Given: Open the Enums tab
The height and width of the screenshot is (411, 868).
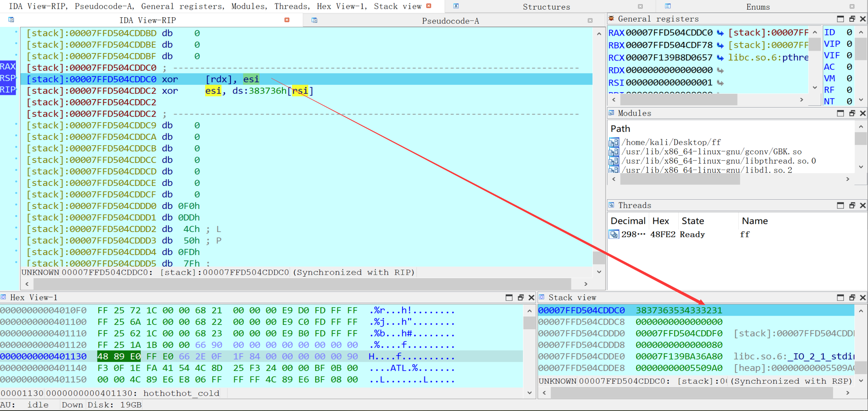Looking at the screenshot, I should (757, 7).
